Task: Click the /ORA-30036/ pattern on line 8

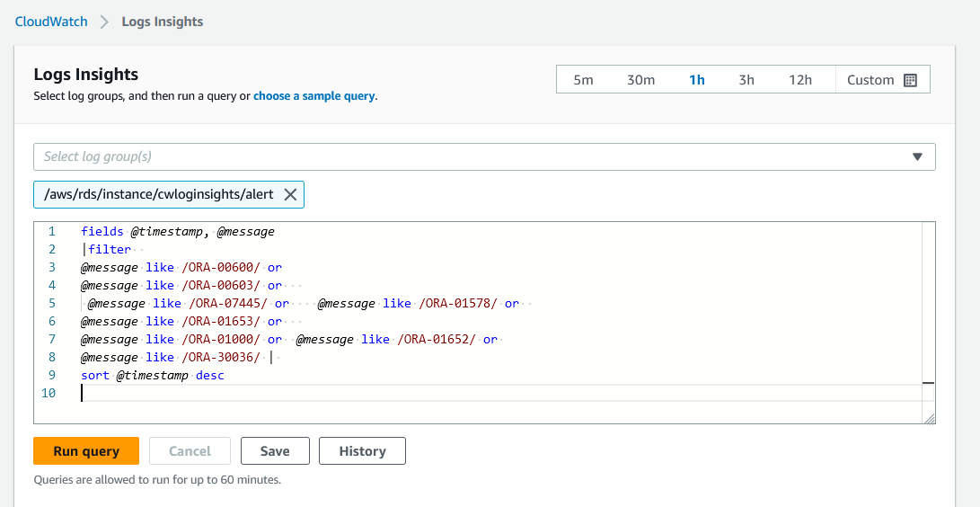Action: click(x=221, y=358)
